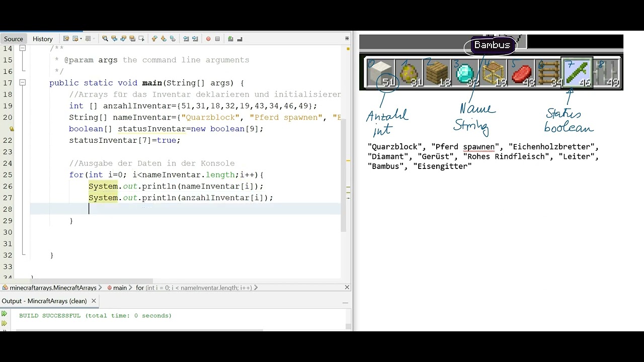Screen dimensions: 644x362
Task: Click the Bambus tooltip label
Action: tap(492, 45)
